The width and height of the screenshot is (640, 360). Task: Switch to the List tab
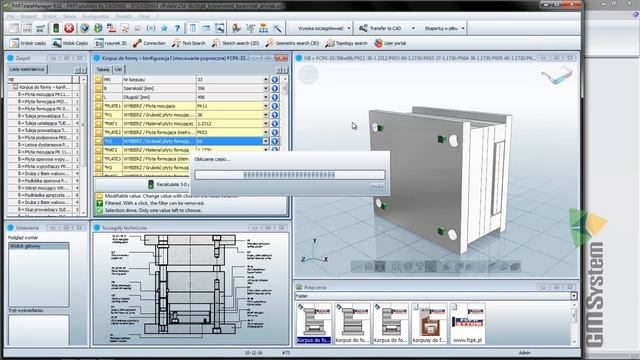pos(118,69)
